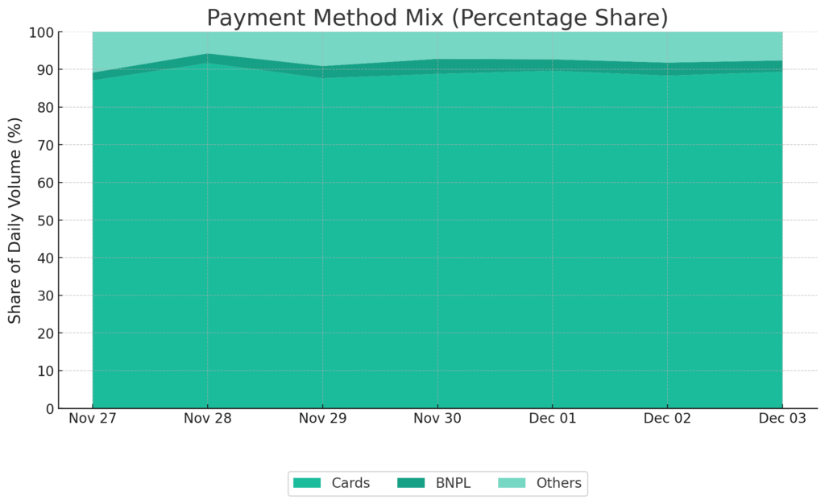This screenshot has width=825, height=504.
Task: Click the chart title Payment Method Mix
Action: click(437, 17)
